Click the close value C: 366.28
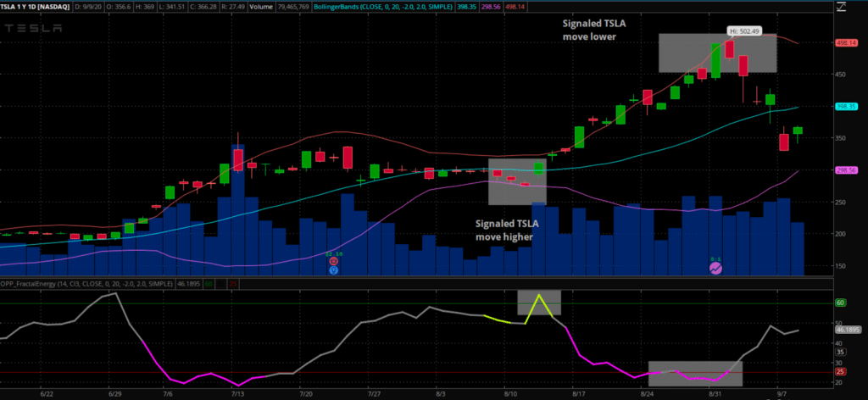868x400 pixels. [203, 7]
